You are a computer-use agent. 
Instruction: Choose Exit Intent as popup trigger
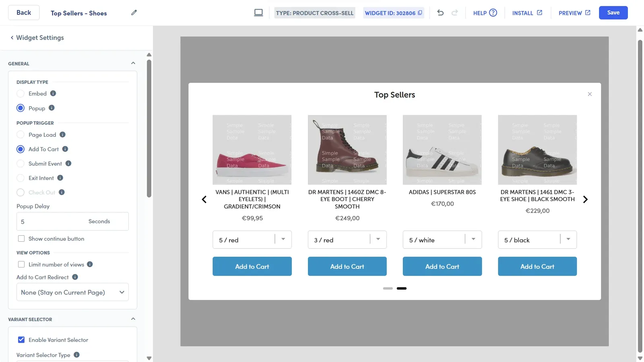tap(21, 178)
